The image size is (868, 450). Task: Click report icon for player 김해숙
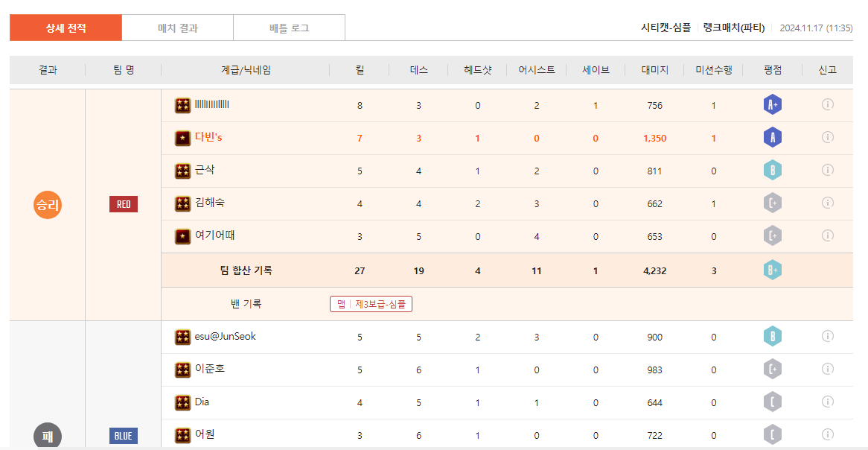pos(827,203)
